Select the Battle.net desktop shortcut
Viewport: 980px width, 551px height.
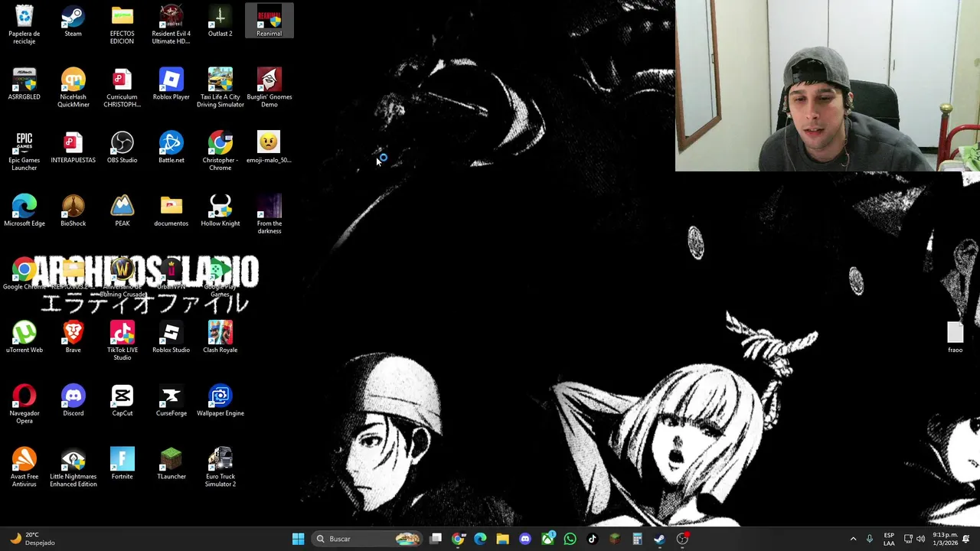[171, 148]
